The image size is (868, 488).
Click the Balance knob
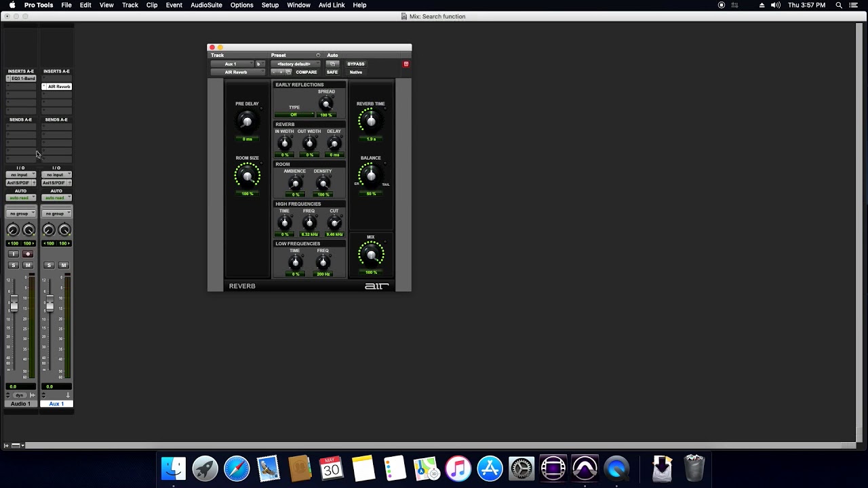tap(370, 176)
